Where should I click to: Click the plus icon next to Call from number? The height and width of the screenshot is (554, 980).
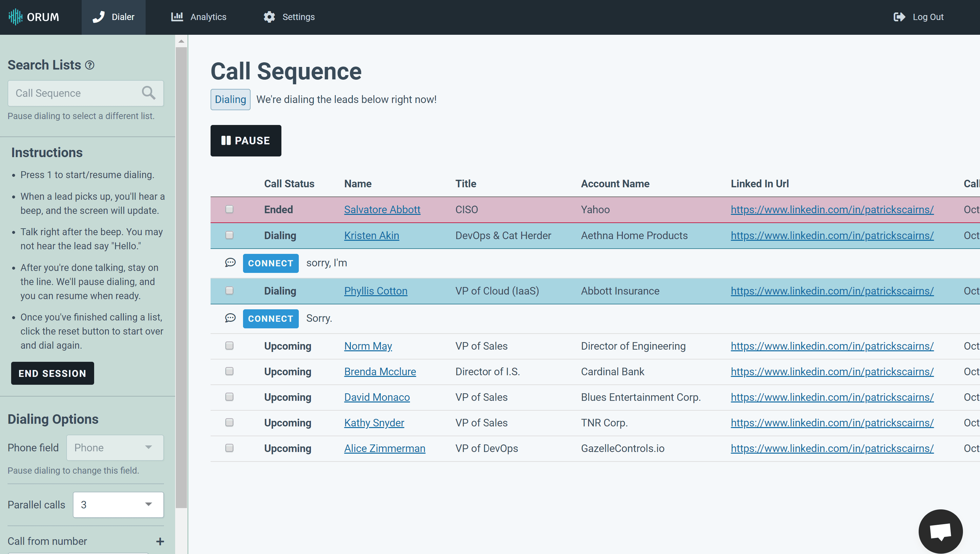pyautogui.click(x=160, y=541)
